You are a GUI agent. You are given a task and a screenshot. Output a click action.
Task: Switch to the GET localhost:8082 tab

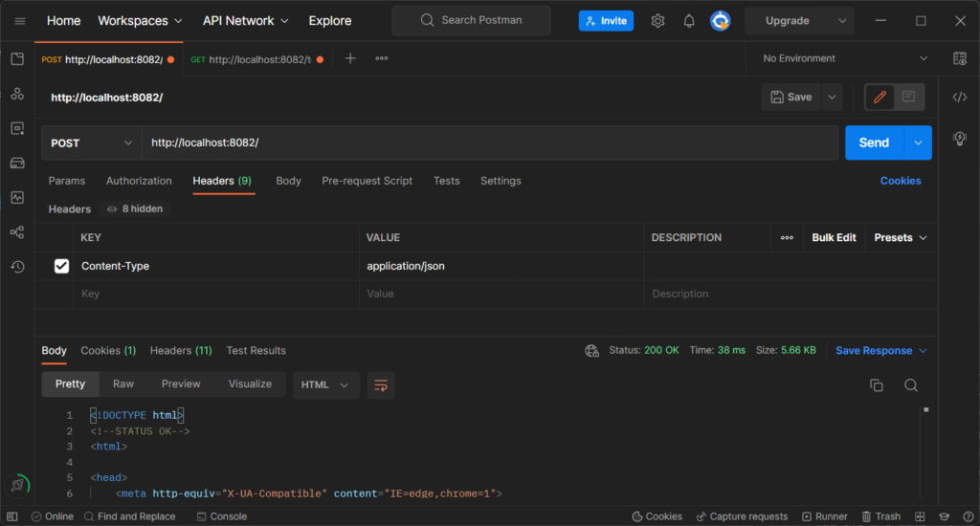[256, 59]
